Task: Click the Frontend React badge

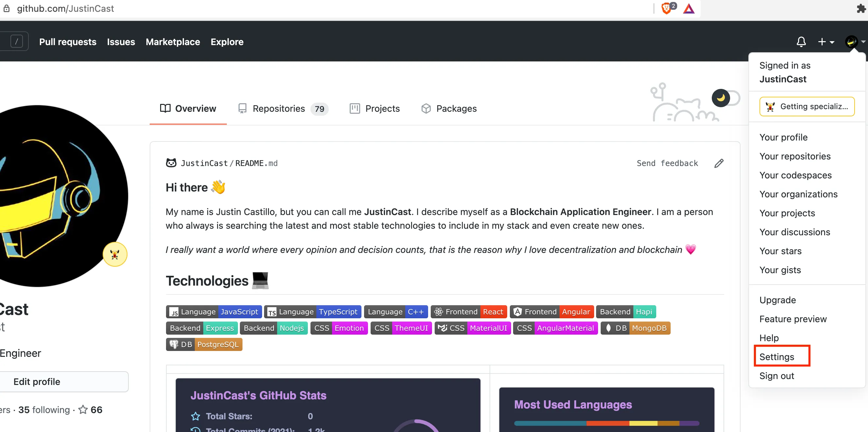Action: [x=468, y=312]
